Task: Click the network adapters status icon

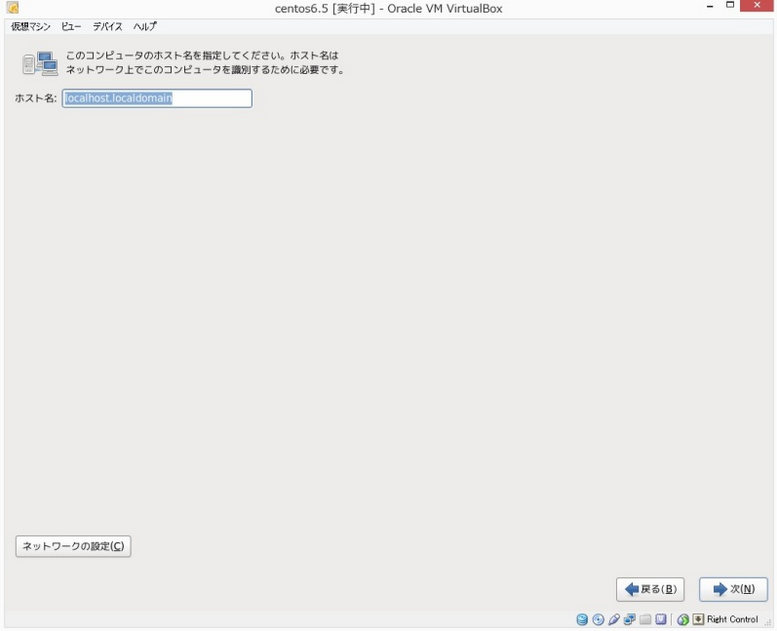Action: click(x=629, y=619)
